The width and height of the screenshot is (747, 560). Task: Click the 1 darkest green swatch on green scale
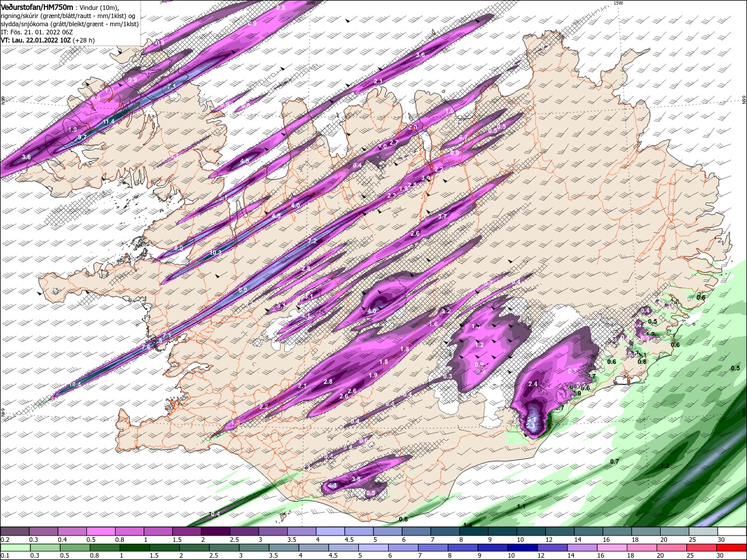[x=134, y=548]
